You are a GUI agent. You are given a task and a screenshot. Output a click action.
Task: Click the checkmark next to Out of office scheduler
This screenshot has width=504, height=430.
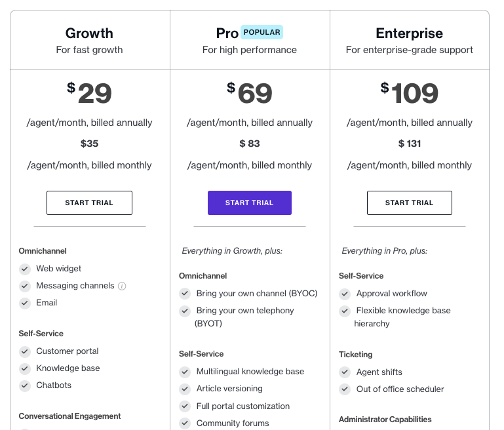pos(345,389)
